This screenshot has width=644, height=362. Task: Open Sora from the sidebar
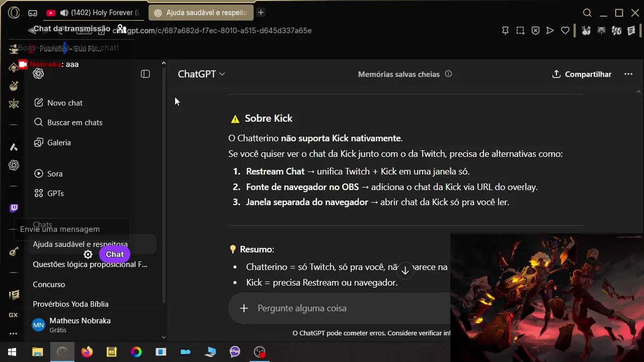tap(48, 173)
